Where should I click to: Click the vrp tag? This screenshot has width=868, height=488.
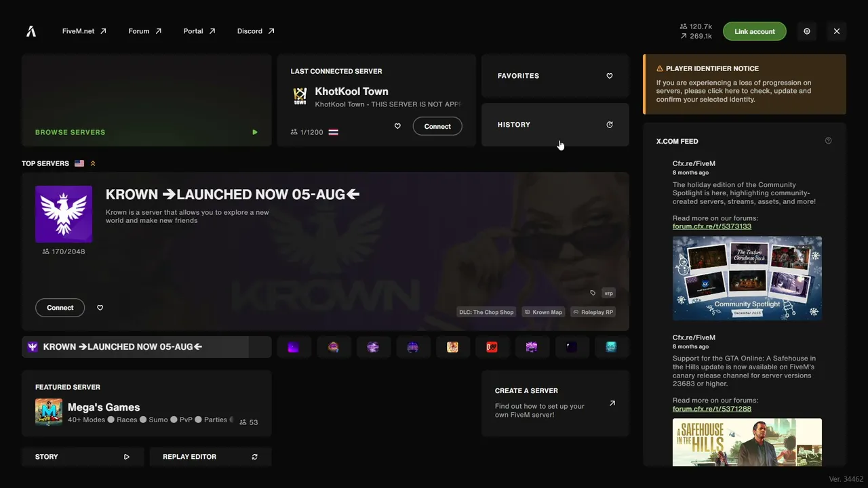pyautogui.click(x=608, y=293)
